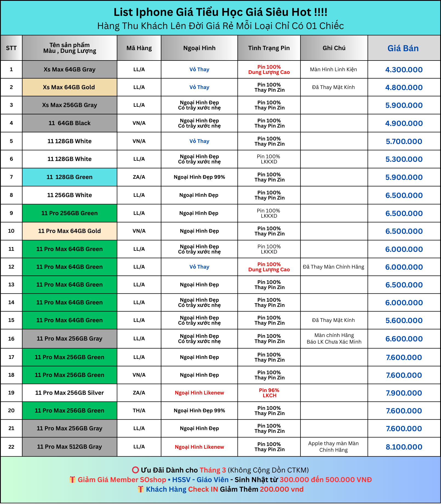441x504 pixels.
Task: Click the "ZA/A" code in row 19
Action: tap(139, 393)
